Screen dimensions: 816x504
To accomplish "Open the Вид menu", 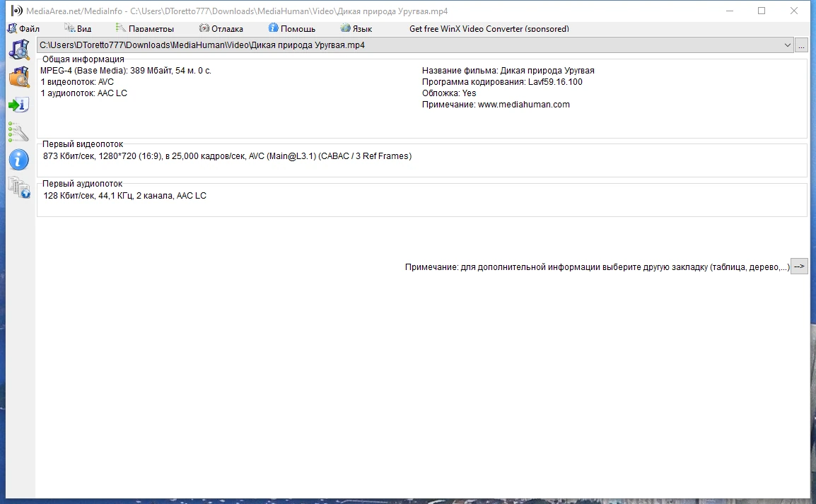I will point(78,28).
